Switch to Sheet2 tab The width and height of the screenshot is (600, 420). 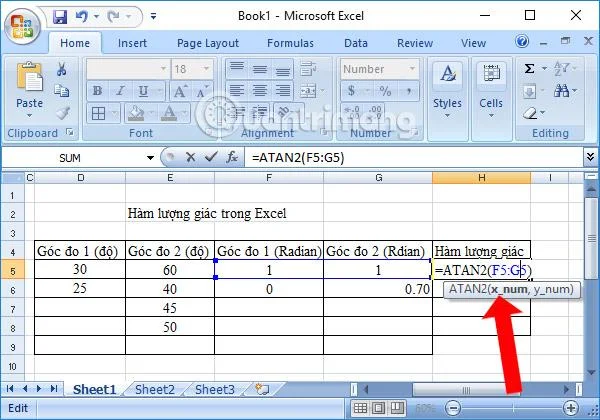(x=155, y=389)
